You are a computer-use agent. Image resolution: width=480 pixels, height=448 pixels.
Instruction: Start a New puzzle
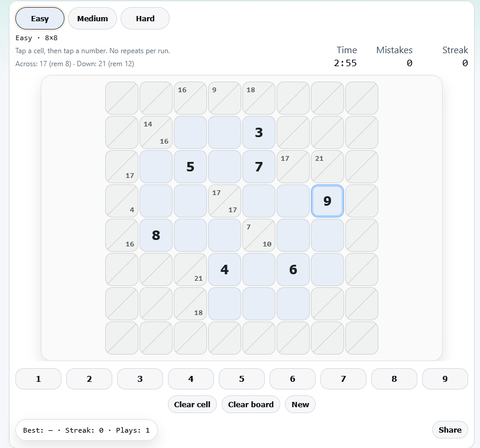pyautogui.click(x=300, y=404)
